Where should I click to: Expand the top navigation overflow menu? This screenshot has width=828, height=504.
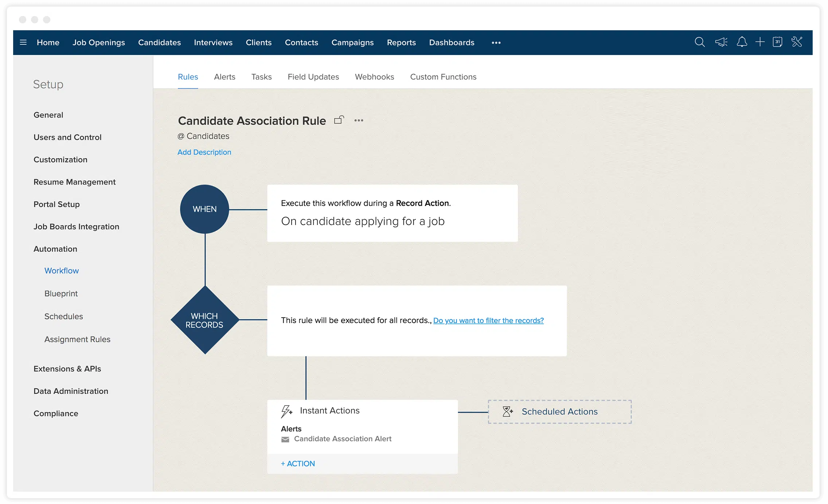[496, 42]
